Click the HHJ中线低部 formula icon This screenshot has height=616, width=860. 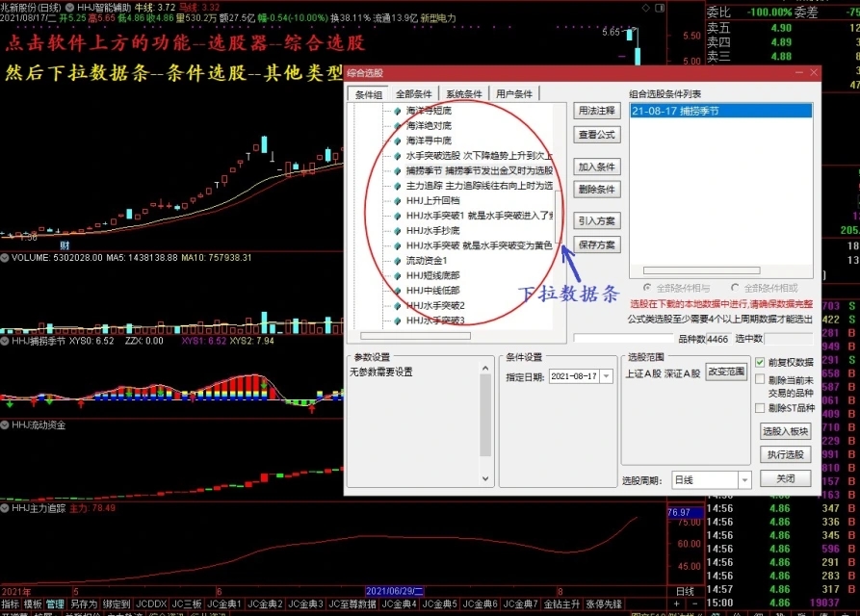(x=397, y=290)
